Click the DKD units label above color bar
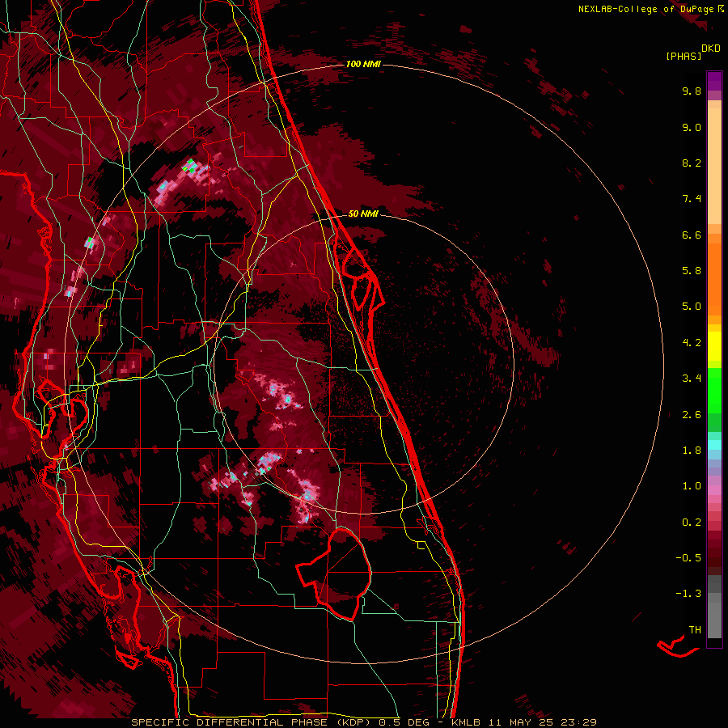The image size is (728, 728). click(711, 49)
